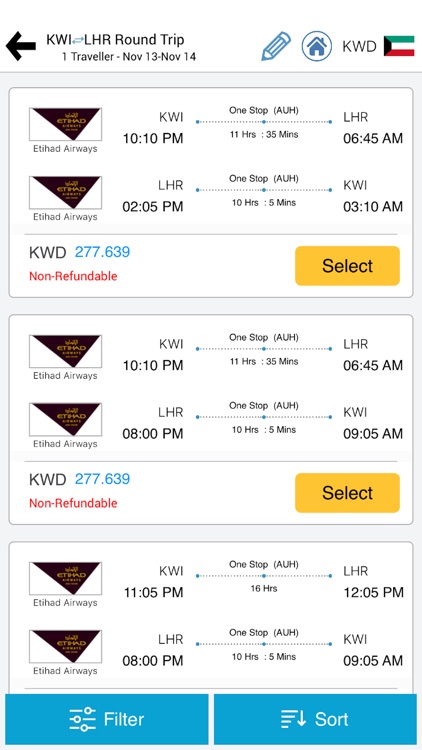422x750 pixels.
Task: Tap the Sort arrow icon
Action: (293, 719)
